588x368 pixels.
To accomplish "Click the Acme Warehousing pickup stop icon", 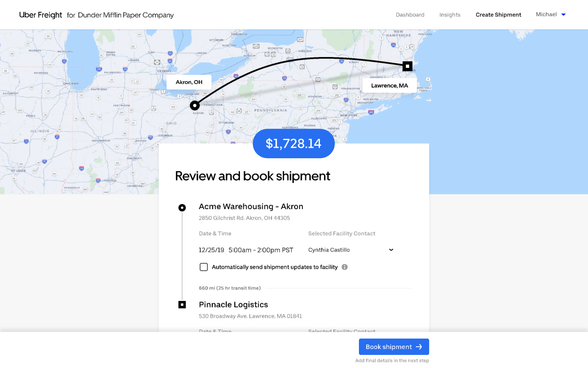I will (182, 208).
